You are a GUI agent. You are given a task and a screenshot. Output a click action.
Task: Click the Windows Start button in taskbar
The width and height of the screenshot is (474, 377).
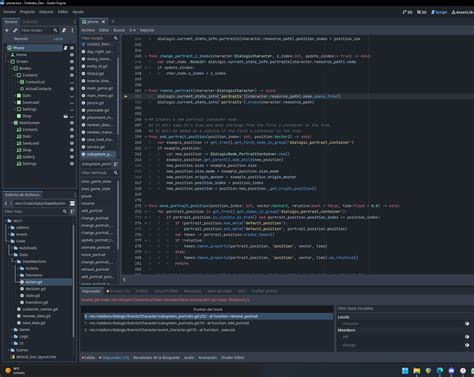pos(405,371)
